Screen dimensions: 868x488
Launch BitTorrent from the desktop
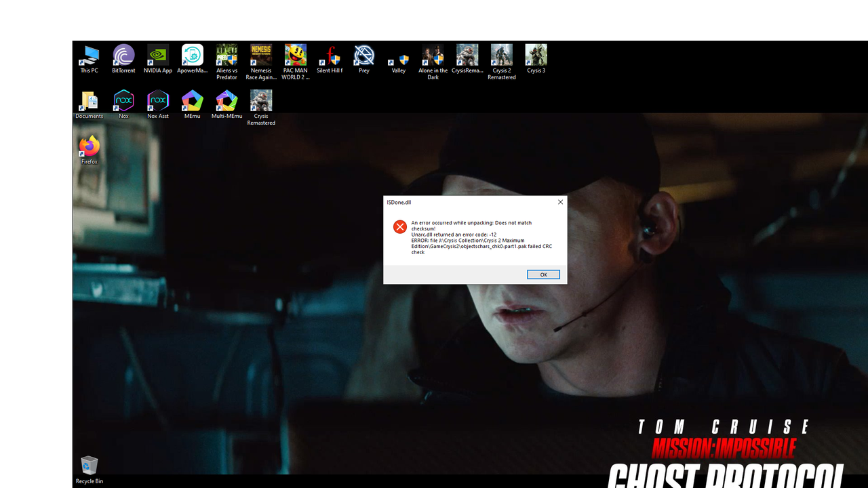[123, 59]
